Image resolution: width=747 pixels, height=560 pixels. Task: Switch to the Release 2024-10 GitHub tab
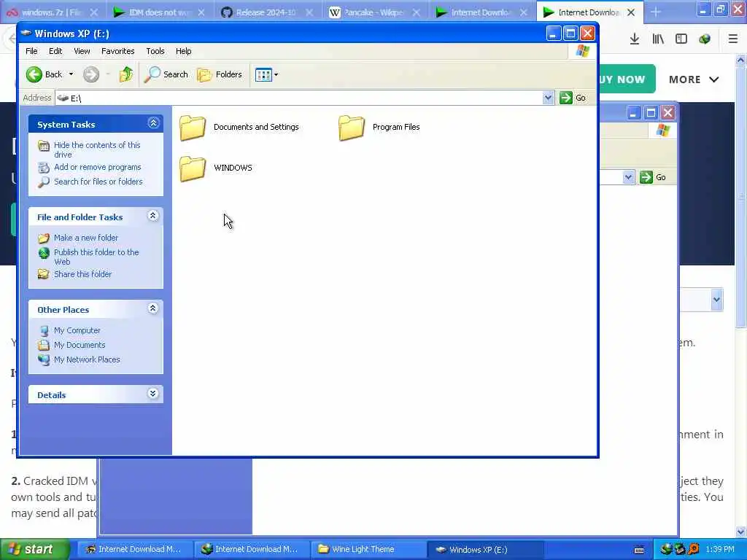click(266, 12)
